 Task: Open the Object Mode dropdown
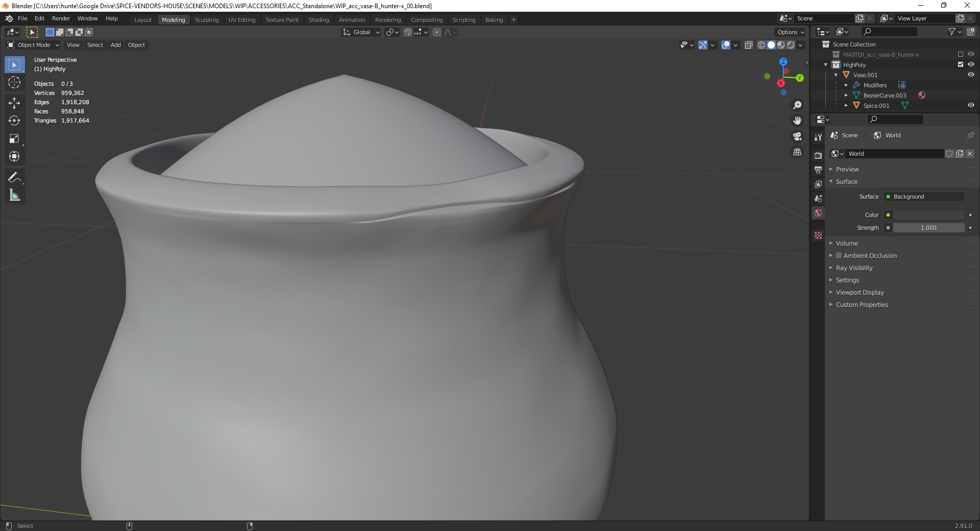point(33,45)
